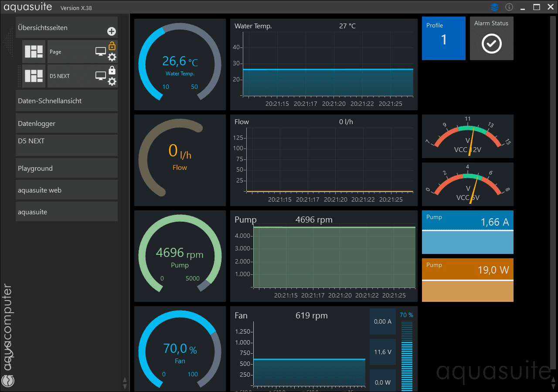Open the Playground section

67,168
